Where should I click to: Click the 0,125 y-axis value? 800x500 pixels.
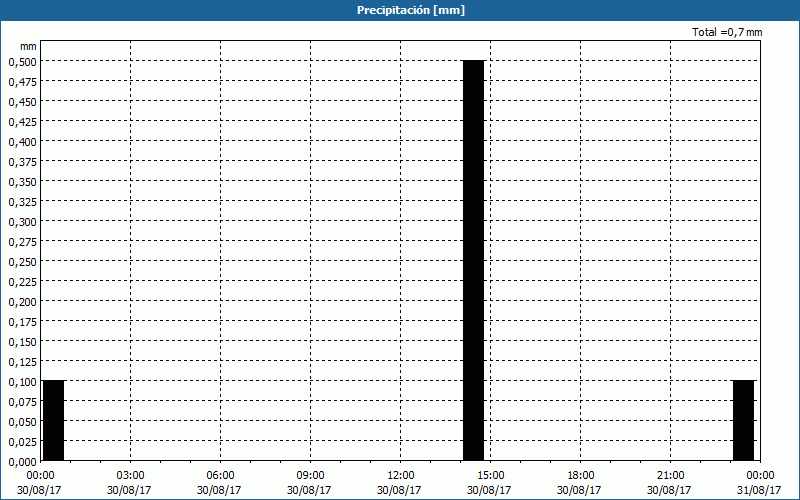(22, 362)
